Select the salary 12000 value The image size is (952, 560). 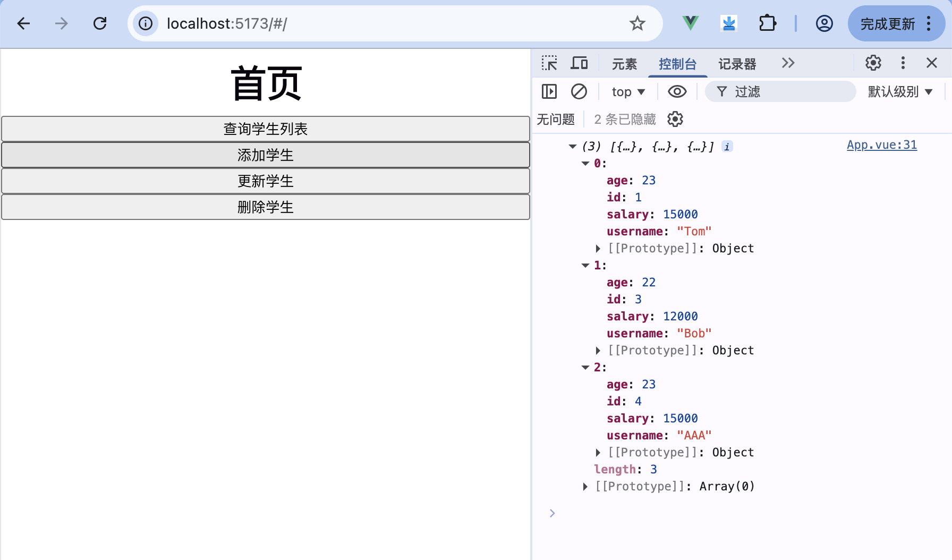681,317
